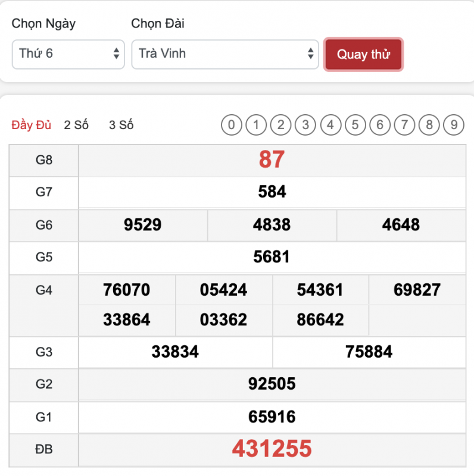Open the Thứ 6 day dropdown
This screenshot has width=474, height=476.
point(68,54)
